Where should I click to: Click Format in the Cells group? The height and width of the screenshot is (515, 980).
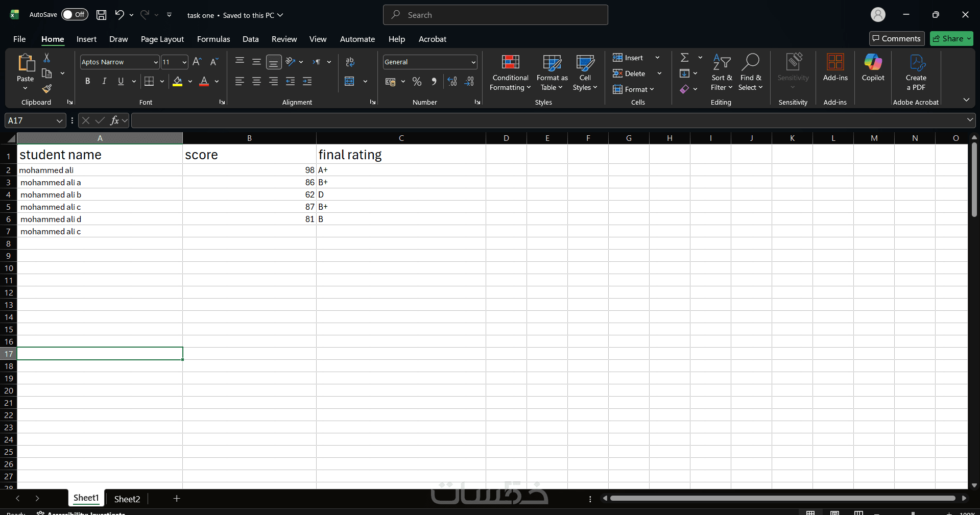tap(633, 89)
